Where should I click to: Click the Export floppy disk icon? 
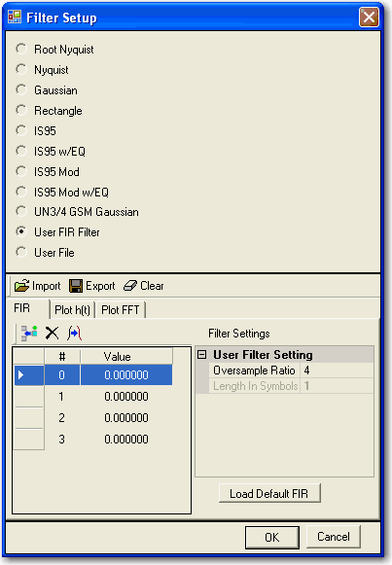(76, 286)
